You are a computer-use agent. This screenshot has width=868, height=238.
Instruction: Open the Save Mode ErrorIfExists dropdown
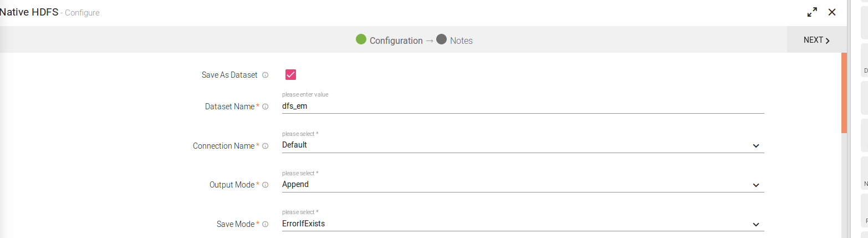click(x=755, y=224)
